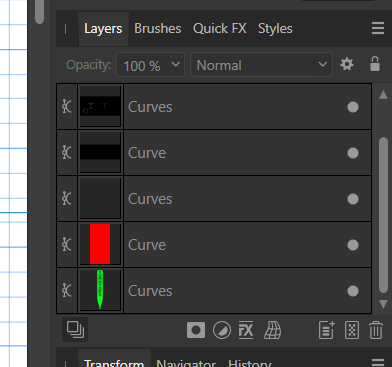Open Layer Effects with the FX icon
Viewport: 392px width, 367px height.
coord(246,330)
